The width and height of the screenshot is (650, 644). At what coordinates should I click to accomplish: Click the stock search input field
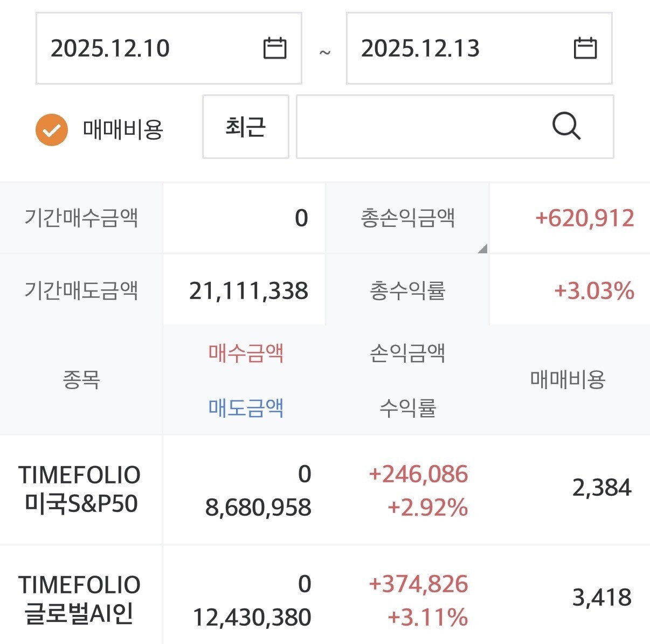tap(455, 127)
